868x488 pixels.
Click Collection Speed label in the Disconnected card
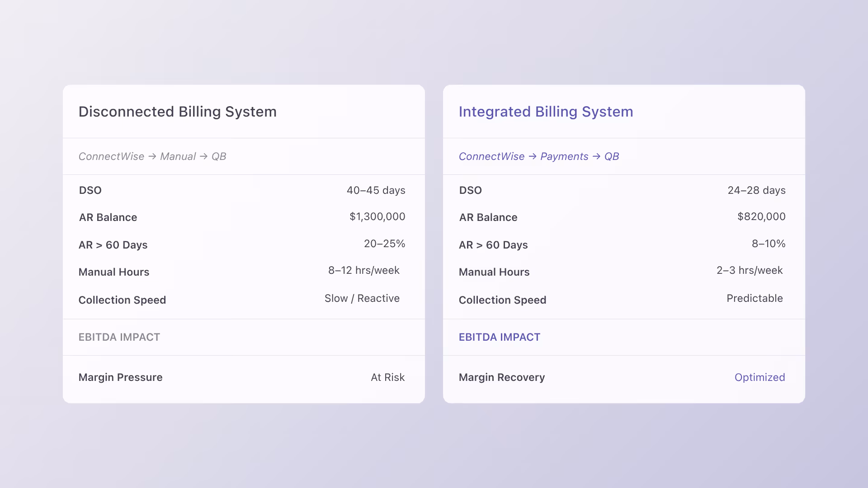(123, 300)
